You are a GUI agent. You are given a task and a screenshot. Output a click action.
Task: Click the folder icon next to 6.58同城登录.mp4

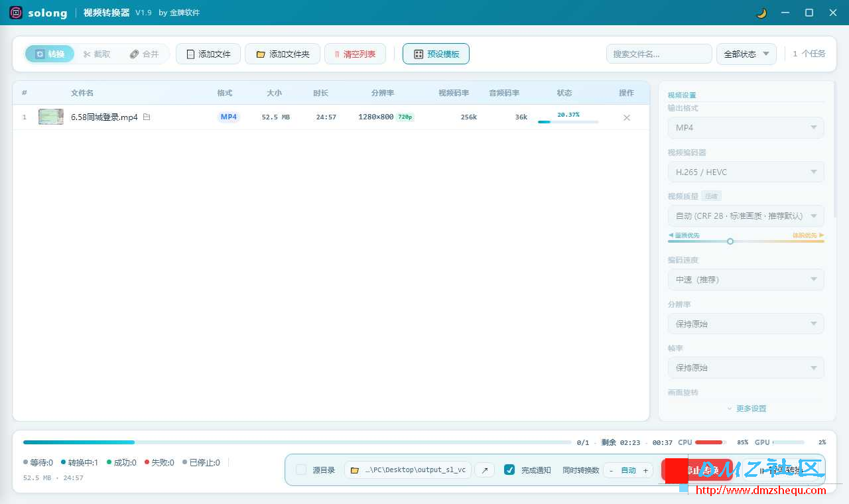[x=147, y=117]
